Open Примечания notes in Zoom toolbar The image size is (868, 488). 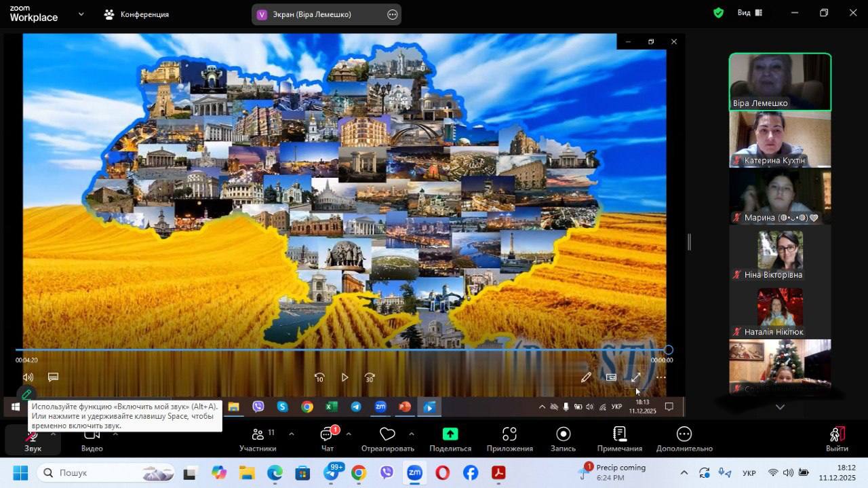[619, 438]
